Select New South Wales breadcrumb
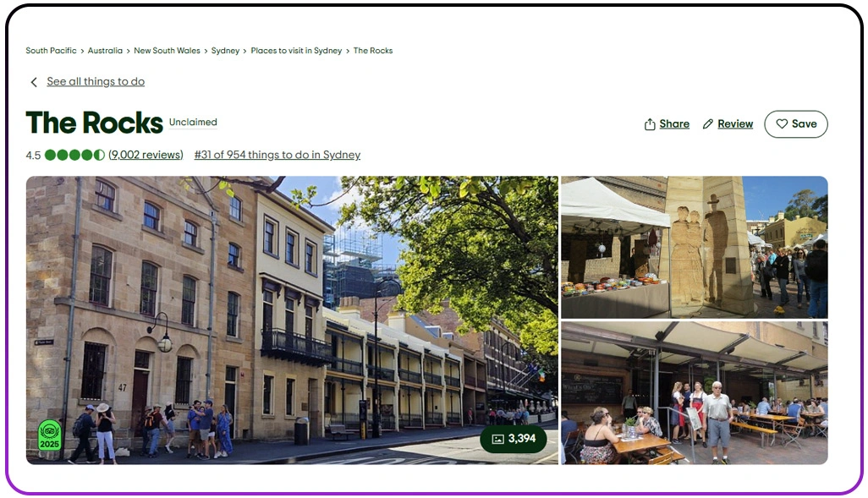The height and width of the screenshot is (498, 868). click(167, 51)
